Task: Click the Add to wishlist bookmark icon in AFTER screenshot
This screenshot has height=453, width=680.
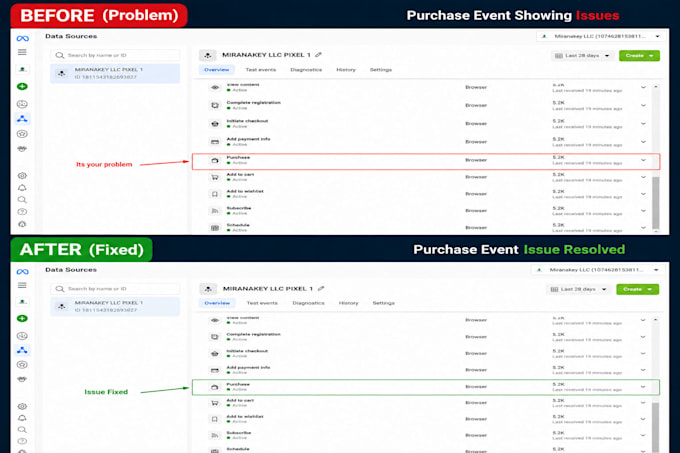Action: point(215,419)
